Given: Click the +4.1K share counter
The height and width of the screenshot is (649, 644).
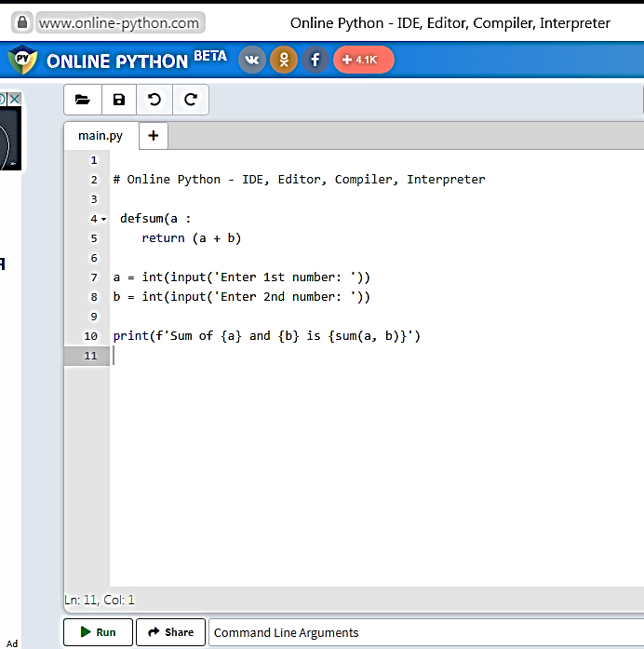Looking at the screenshot, I should [362, 60].
